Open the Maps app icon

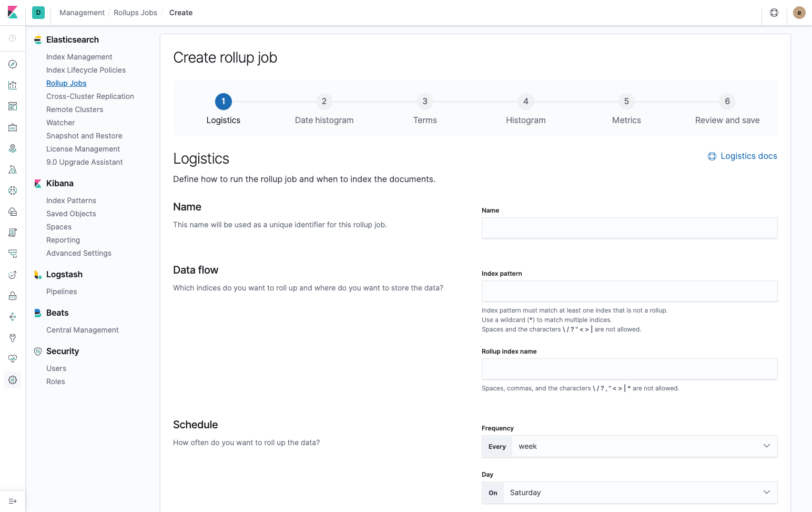(x=13, y=148)
